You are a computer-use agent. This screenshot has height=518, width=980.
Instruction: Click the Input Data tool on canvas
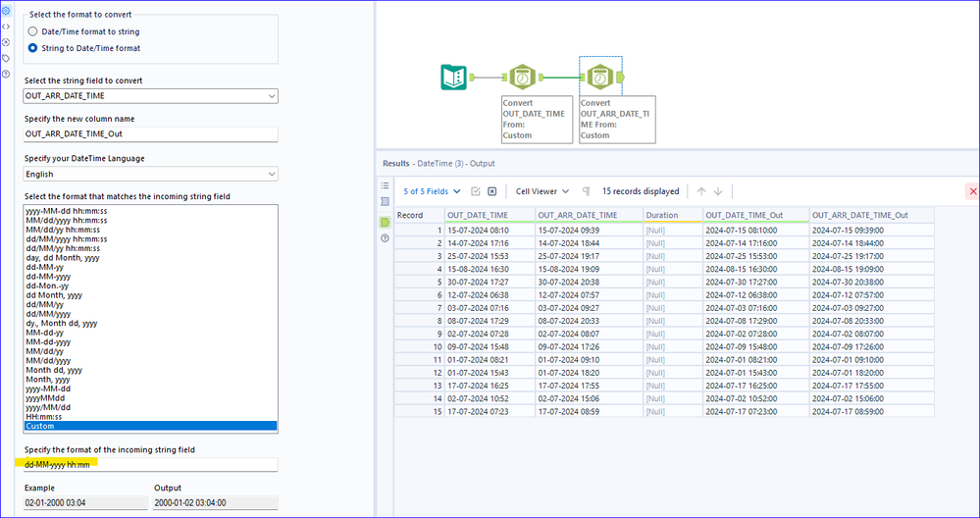(453, 77)
